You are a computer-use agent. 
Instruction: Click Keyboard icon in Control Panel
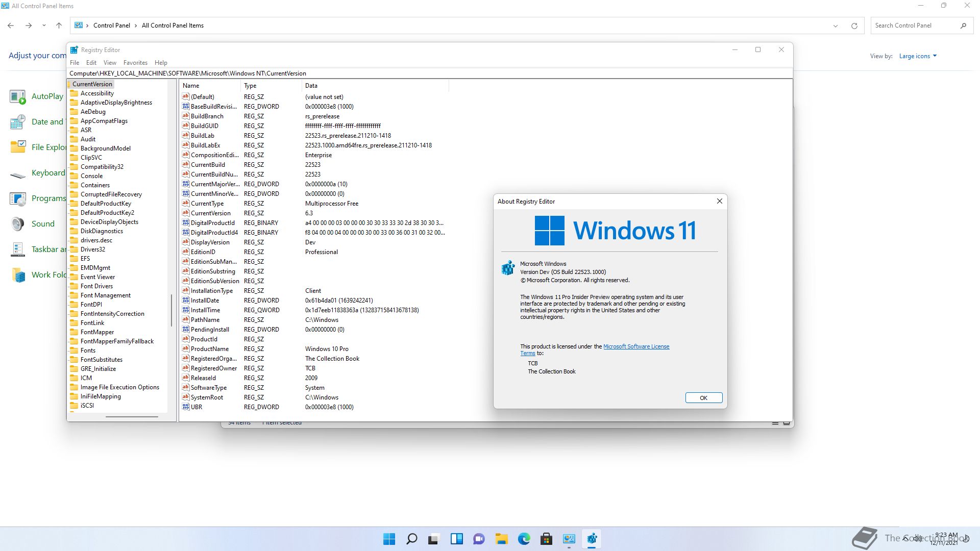coord(18,175)
